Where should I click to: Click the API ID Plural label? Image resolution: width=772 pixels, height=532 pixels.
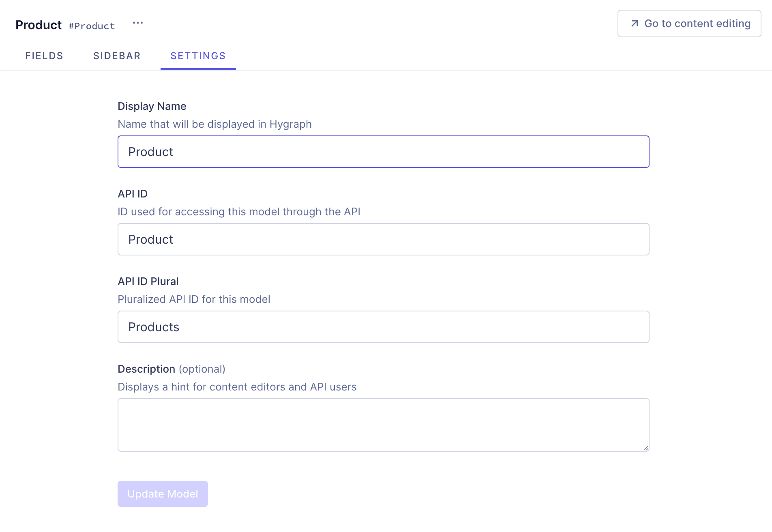pos(148,281)
